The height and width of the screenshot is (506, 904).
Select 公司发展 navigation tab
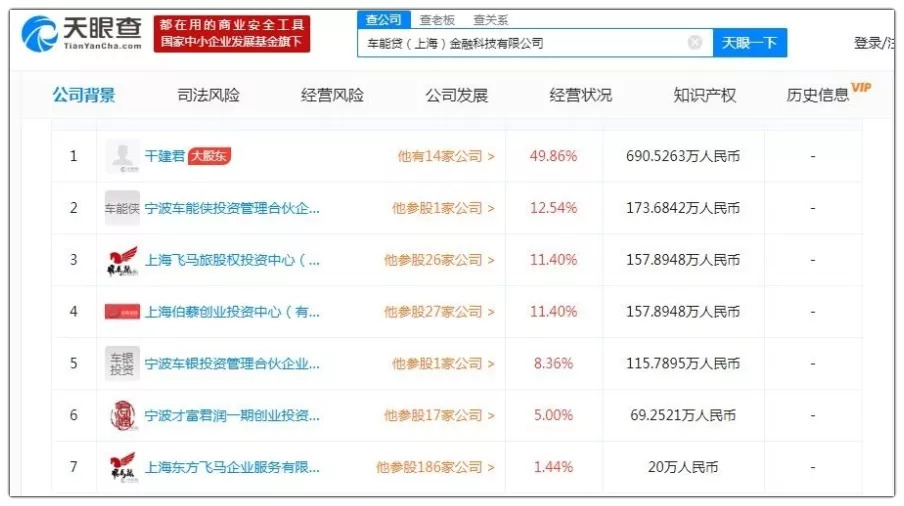click(457, 95)
